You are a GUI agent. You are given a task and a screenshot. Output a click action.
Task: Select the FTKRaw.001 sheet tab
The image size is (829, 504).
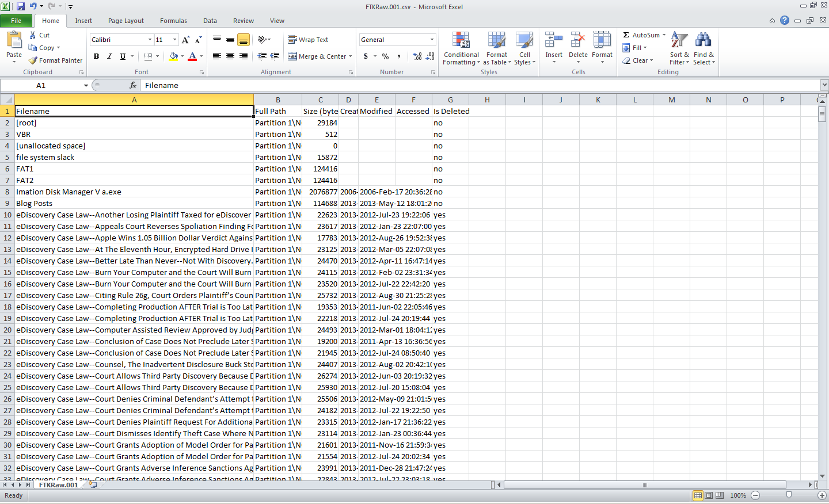[59, 485]
